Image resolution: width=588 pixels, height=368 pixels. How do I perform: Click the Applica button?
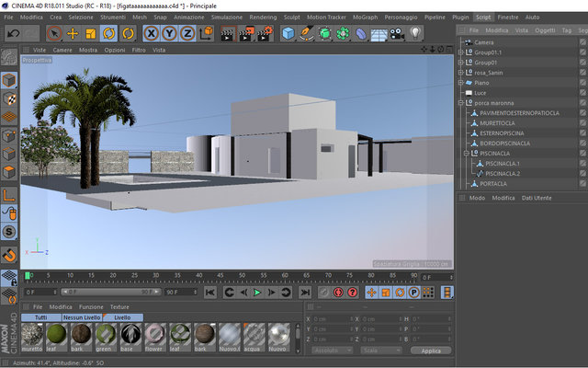[x=431, y=351]
